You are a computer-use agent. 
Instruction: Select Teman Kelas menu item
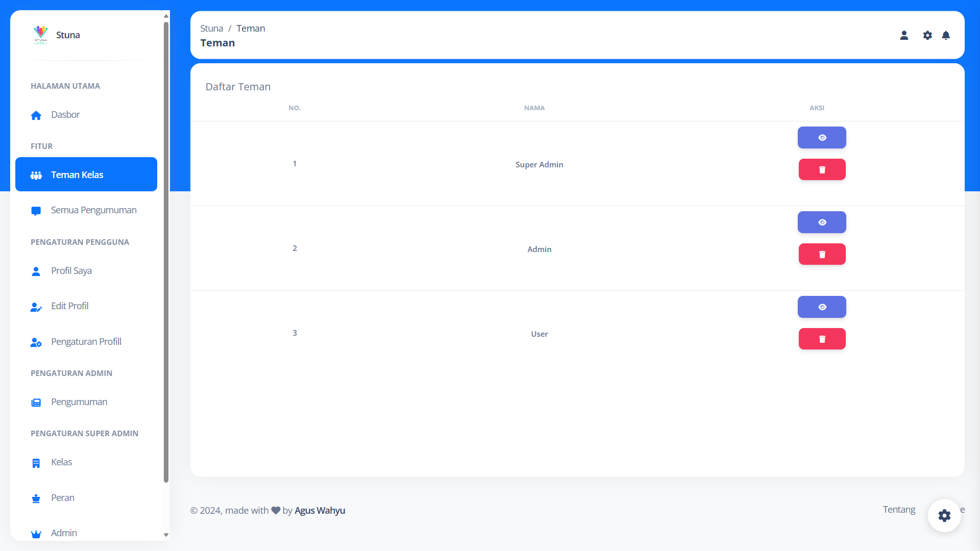86,174
